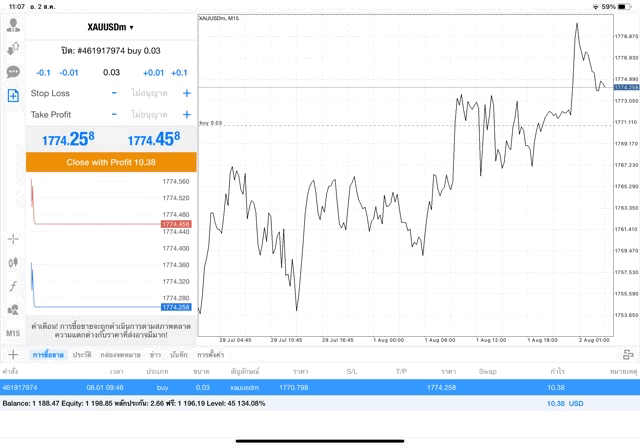This screenshot has height=447, width=640.
Task: Increase volume by 0.01
Action: click(x=153, y=73)
